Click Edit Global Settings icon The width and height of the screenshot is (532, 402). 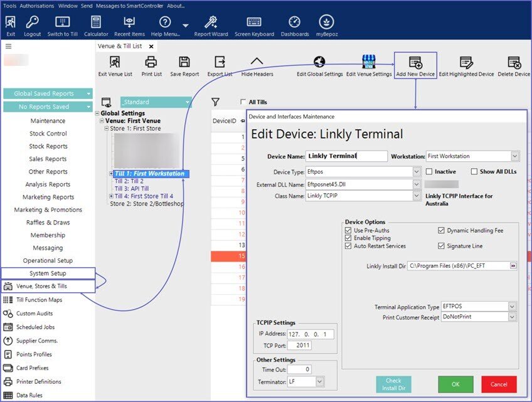click(x=319, y=63)
